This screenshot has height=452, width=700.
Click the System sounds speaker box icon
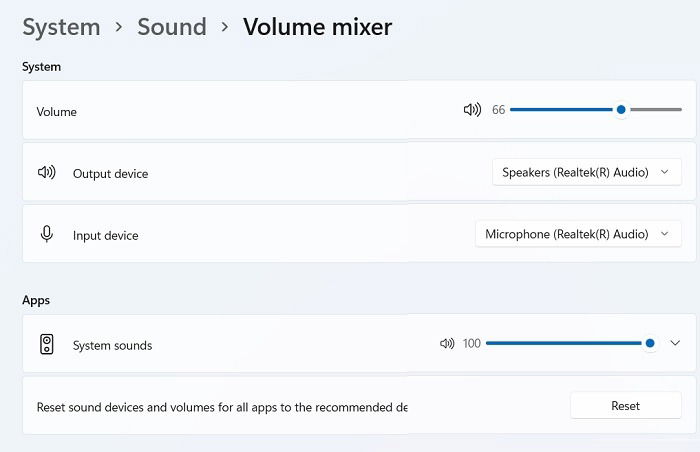(46, 344)
